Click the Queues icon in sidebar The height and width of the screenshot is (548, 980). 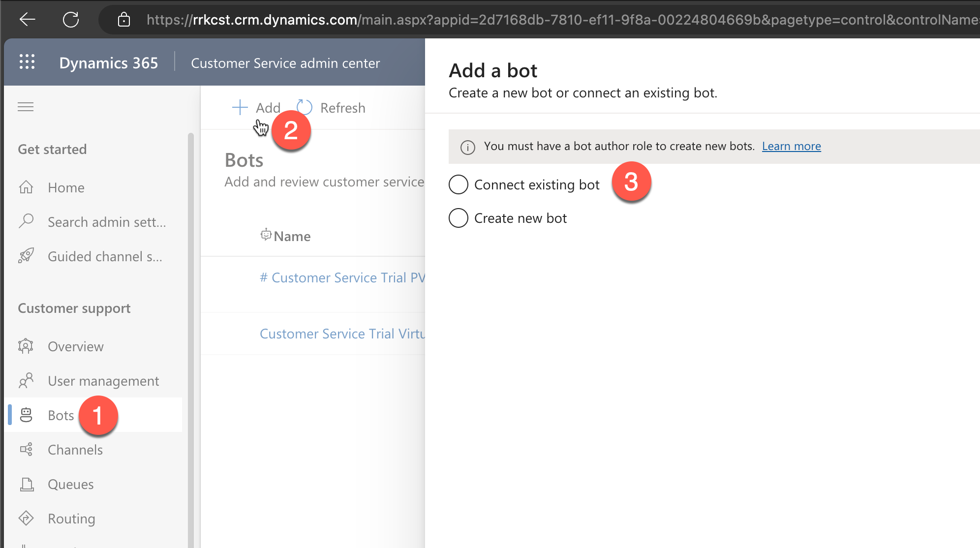[27, 484]
